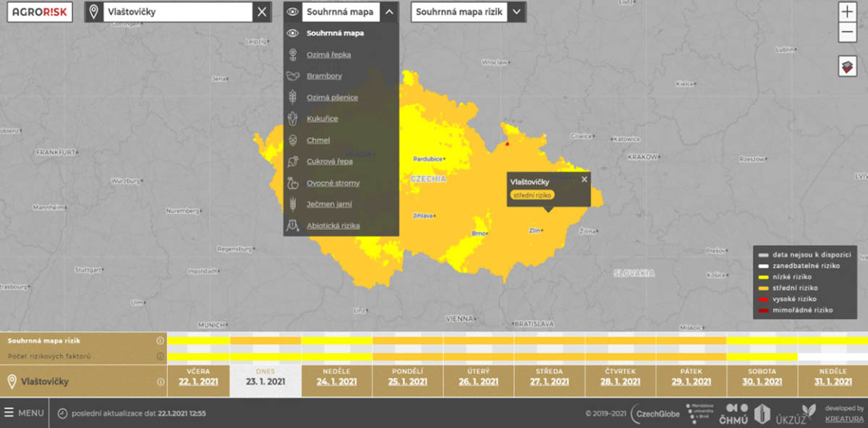The image size is (868, 428).
Task: Open the hamburger MENU
Action: (x=24, y=413)
